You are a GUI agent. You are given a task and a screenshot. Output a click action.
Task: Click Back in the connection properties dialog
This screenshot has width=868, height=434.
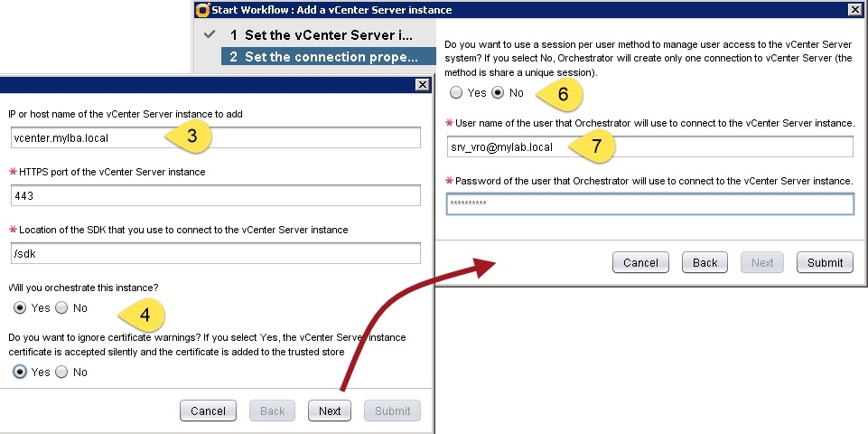[x=705, y=263]
